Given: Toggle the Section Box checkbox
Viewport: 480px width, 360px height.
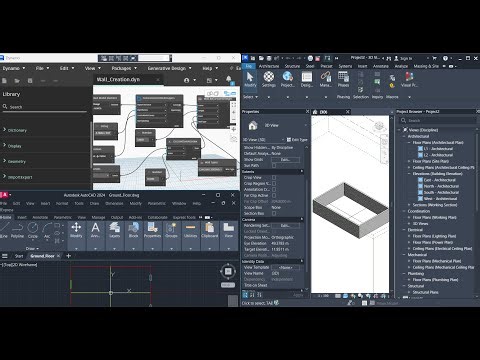Looking at the screenshot, I should tap(274, 213).
